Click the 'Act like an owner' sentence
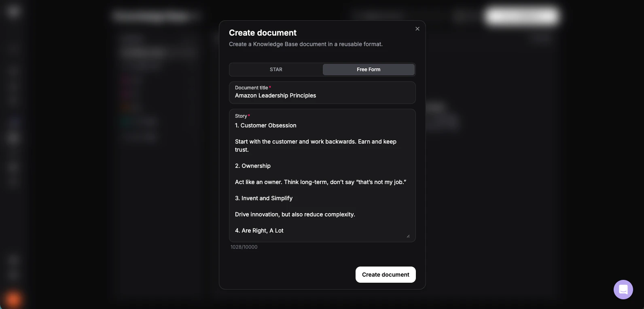Viewport: 644px width, 309px height. (x=320, y=182)
